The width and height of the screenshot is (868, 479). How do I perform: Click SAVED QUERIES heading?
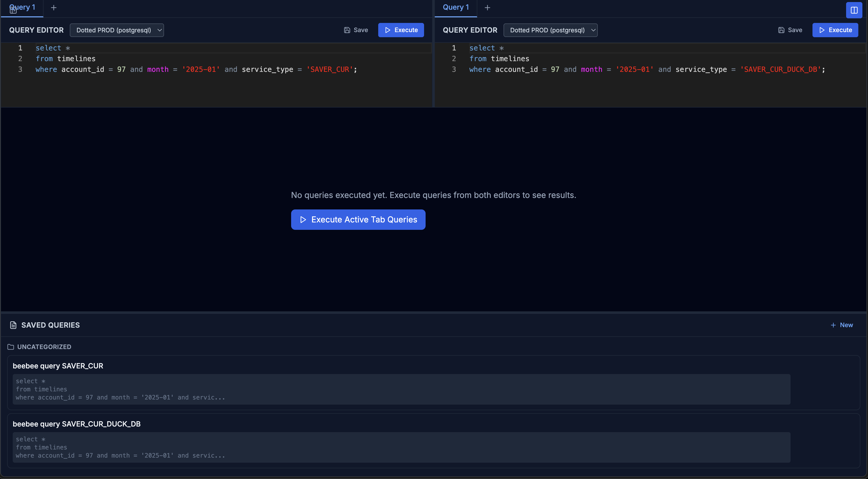pyautogui.click(x=50, y=325)
